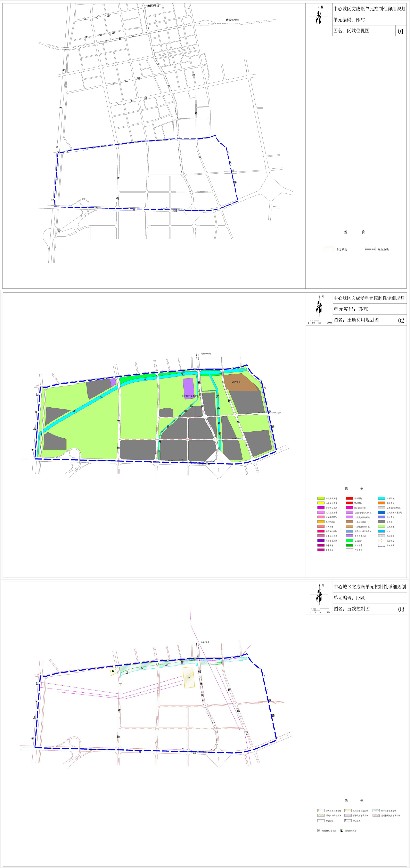Click the rain pump station symbol on map 03
410x868 pixels.
click(113, 671)
